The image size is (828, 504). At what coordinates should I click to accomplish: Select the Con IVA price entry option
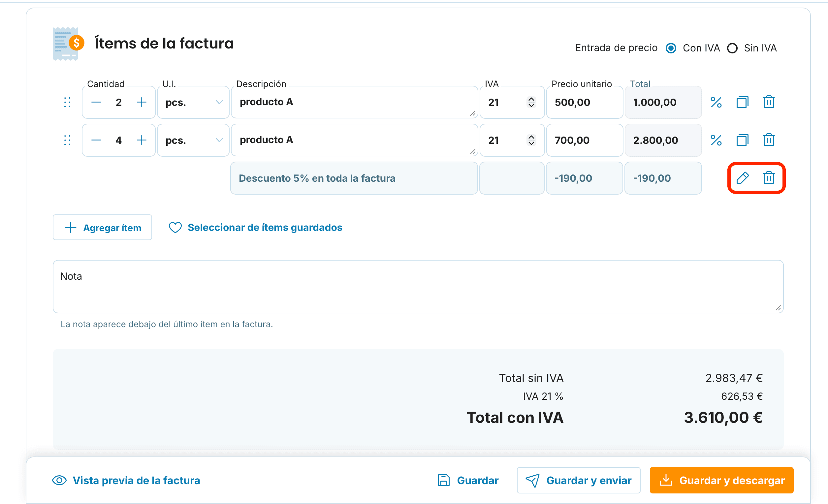click(671, 48)
